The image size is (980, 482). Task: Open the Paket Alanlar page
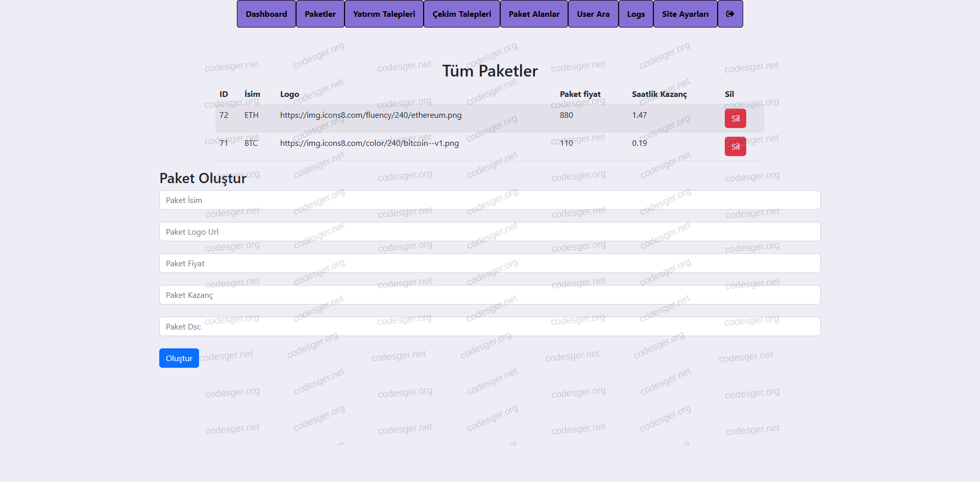(534, 14)
